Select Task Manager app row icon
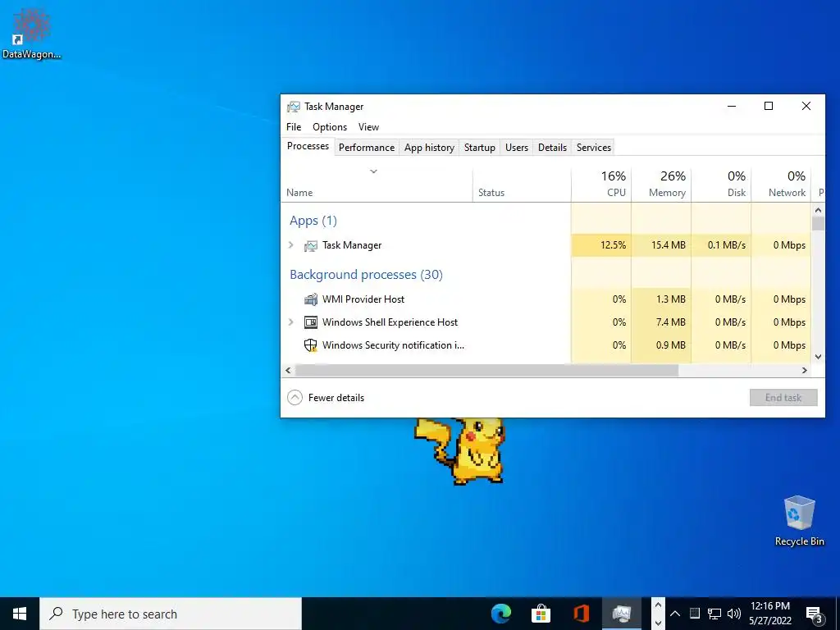Viewport: 840px width, 630px height. pos(311,245)
